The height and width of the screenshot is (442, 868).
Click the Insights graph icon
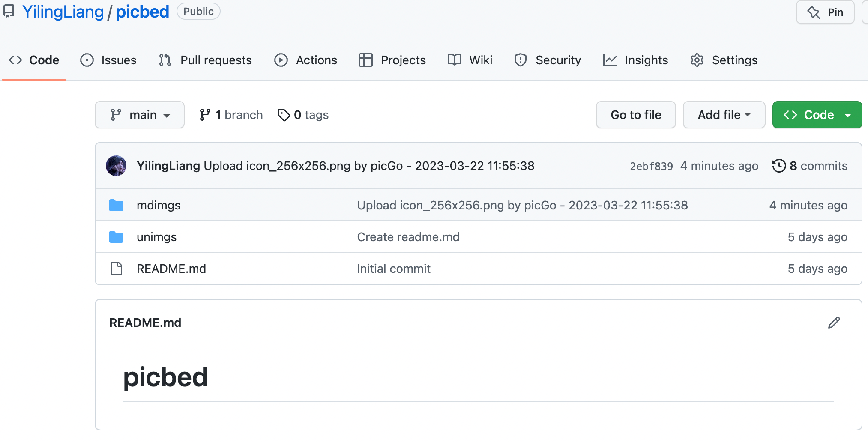point(610,60)
